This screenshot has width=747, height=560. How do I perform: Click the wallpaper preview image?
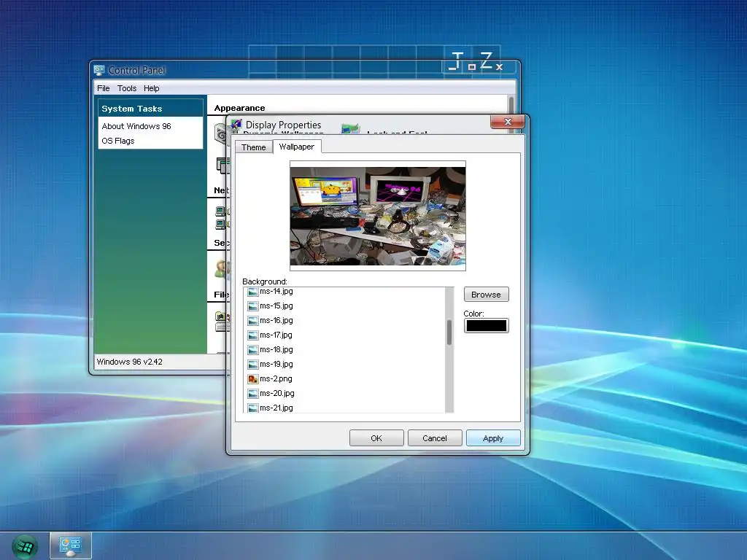click(378, 216)
